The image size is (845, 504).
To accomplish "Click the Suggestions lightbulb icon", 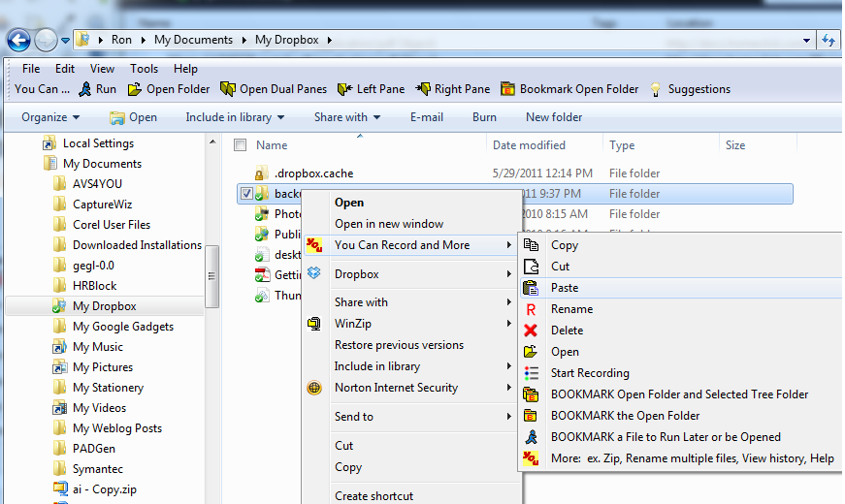I will pos(656,89).
